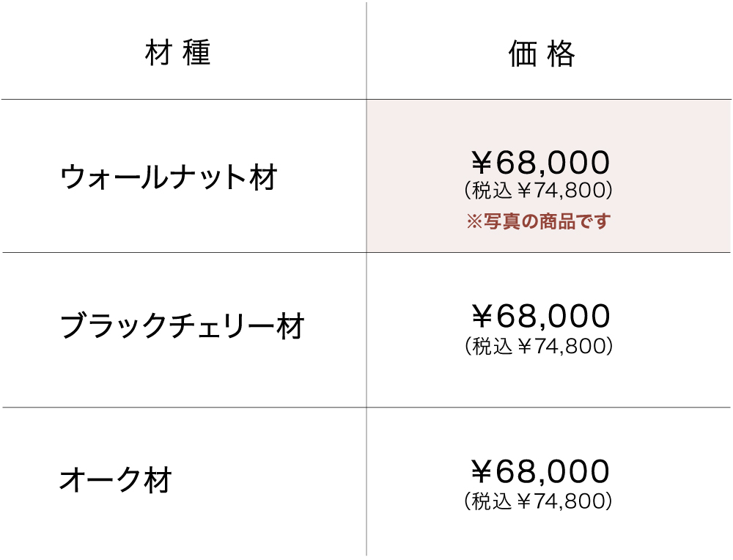Click the tax-included ¥74,800 under ブラックチェリー材
The width and height of the screenshot is (733, 560).
coord(539,346)
